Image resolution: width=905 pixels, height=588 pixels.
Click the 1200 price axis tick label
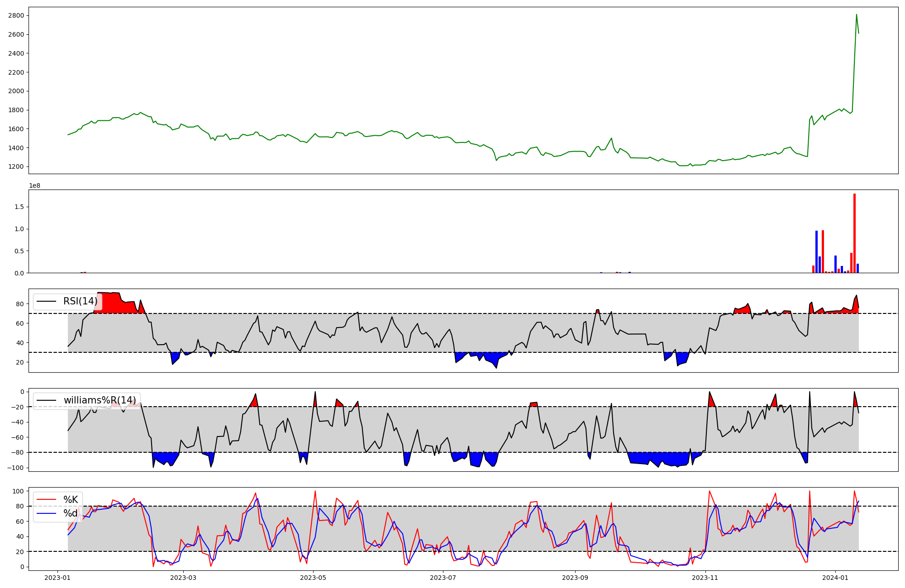(16, 167)
